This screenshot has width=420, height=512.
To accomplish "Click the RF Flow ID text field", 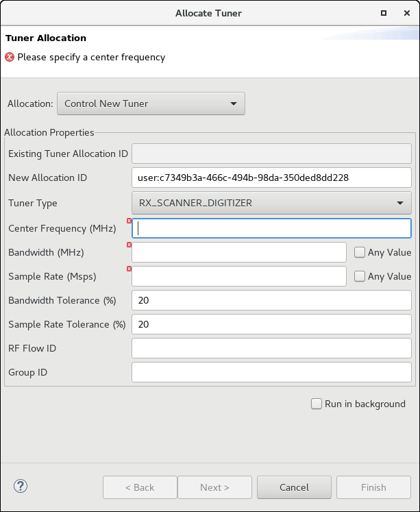I will (271, 348).
